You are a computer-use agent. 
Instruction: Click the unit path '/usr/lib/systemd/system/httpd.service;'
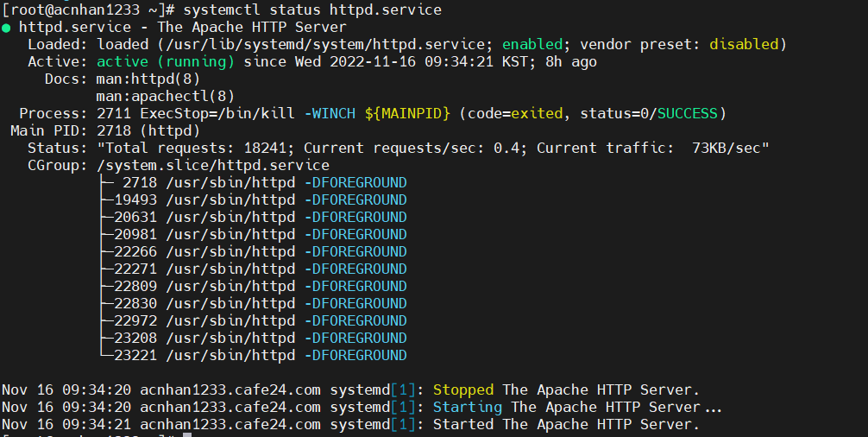pos(331,45)
